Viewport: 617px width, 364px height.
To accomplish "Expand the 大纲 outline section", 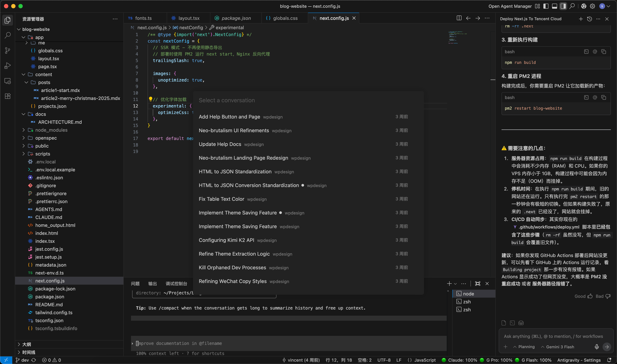I will (27, 344).
